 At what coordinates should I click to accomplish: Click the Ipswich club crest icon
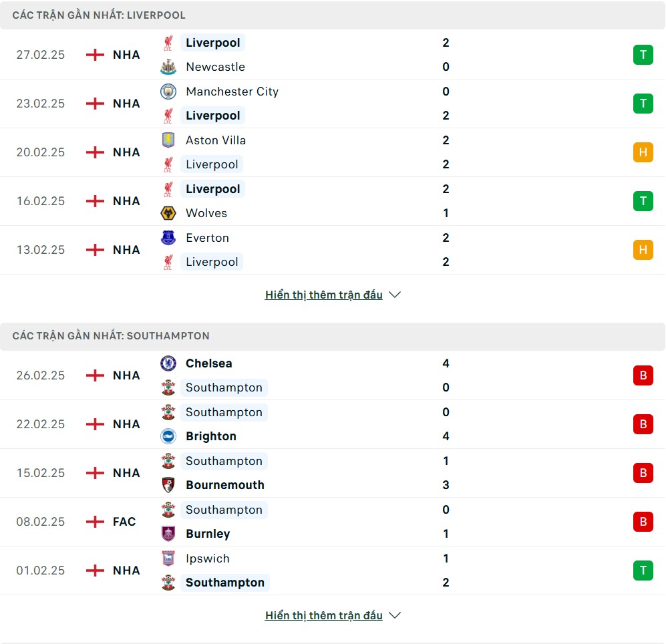[168, 558]
